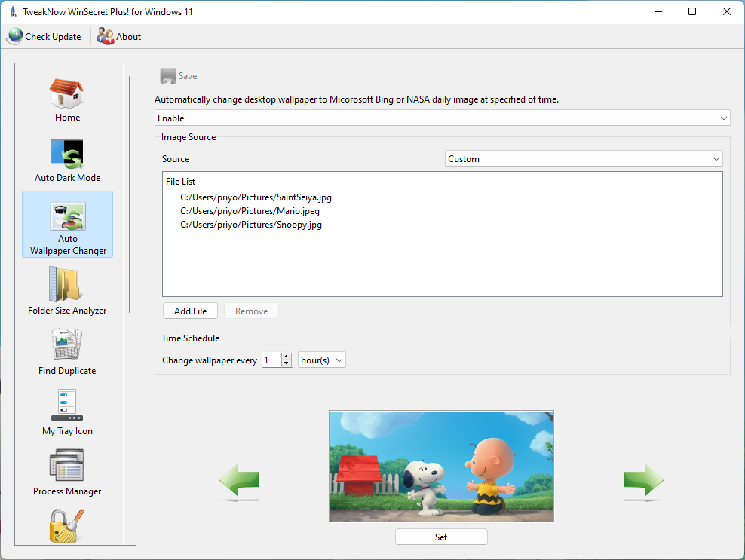Click Folder Size Analyzer label text
The height and width of the screenshot is (560, 745).
point(67,311)
